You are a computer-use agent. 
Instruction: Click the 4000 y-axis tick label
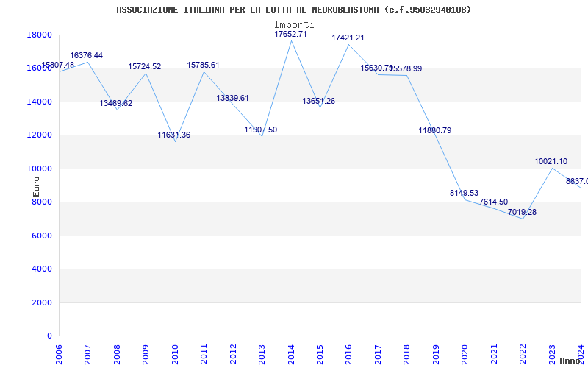tap(42, 269)
